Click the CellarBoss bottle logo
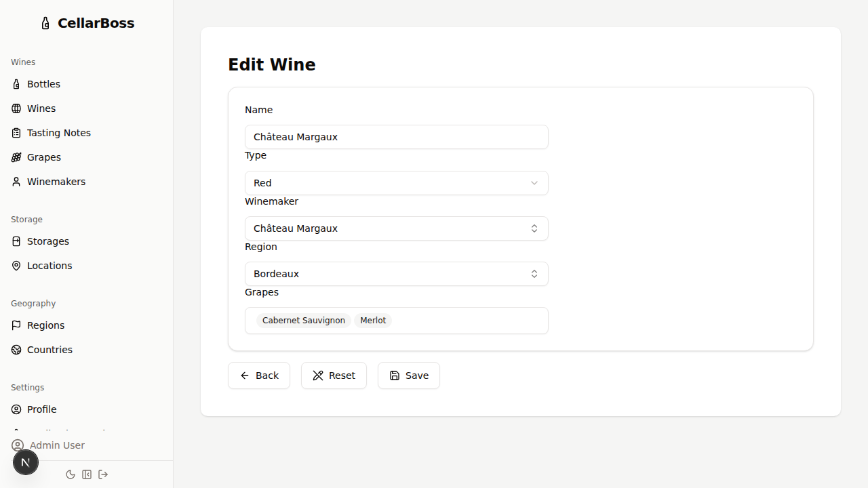The height and width of the screenshot is (488, 868). coord(45,22)
